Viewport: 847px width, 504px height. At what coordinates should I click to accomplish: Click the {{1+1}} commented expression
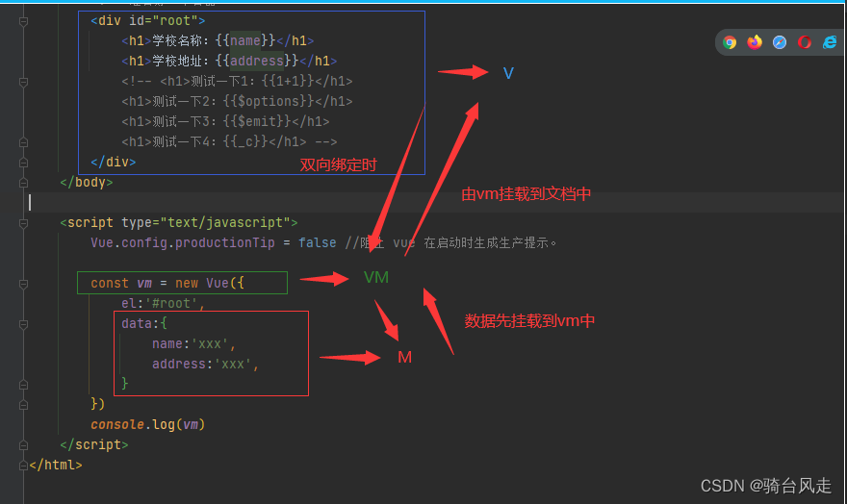tap(288, 81)
